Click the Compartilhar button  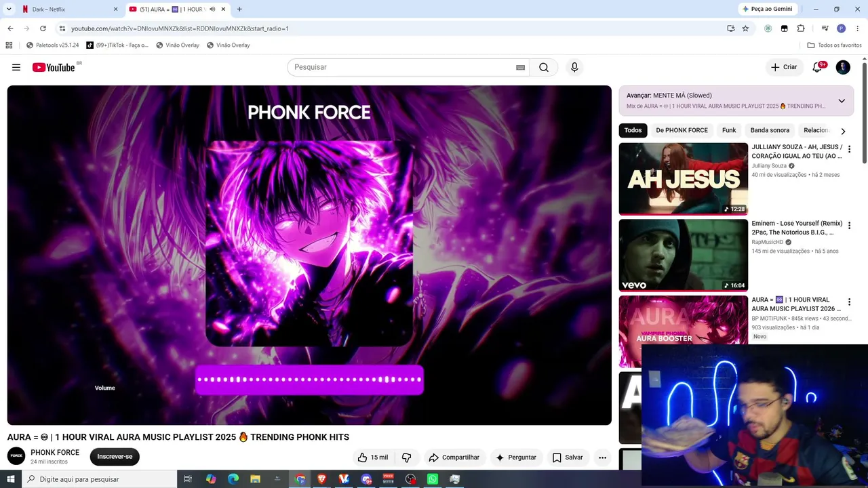coord(454,457)
